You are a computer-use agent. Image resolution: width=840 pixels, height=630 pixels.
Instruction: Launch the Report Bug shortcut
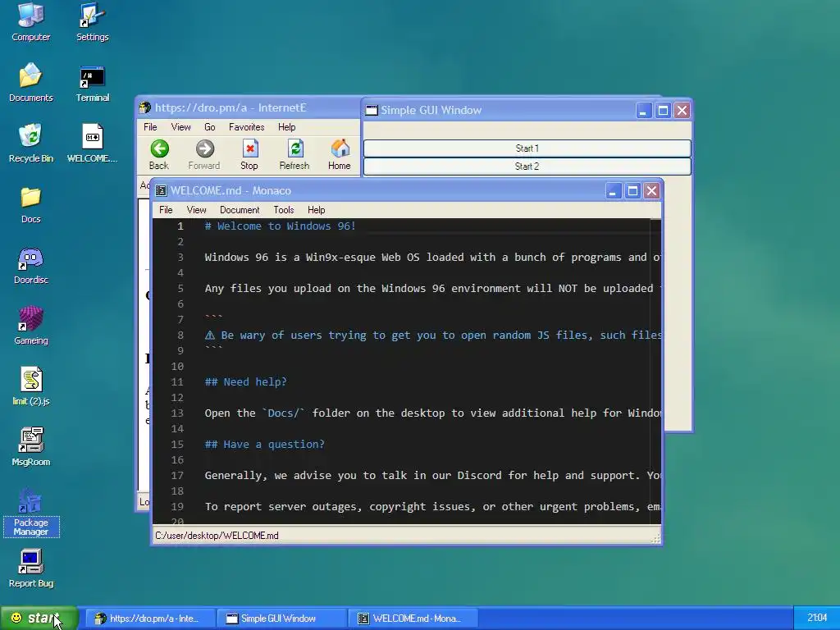click(x=30, y=569)
